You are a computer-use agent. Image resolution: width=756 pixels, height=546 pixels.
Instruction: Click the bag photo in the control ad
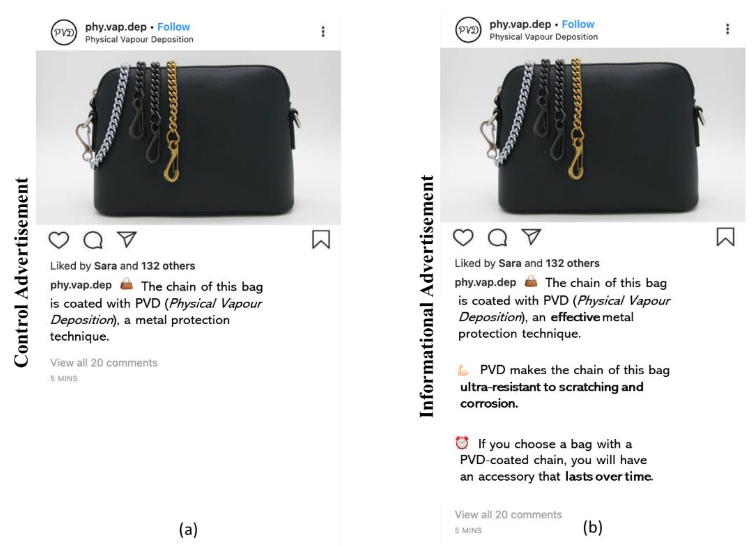pos(188,138)
